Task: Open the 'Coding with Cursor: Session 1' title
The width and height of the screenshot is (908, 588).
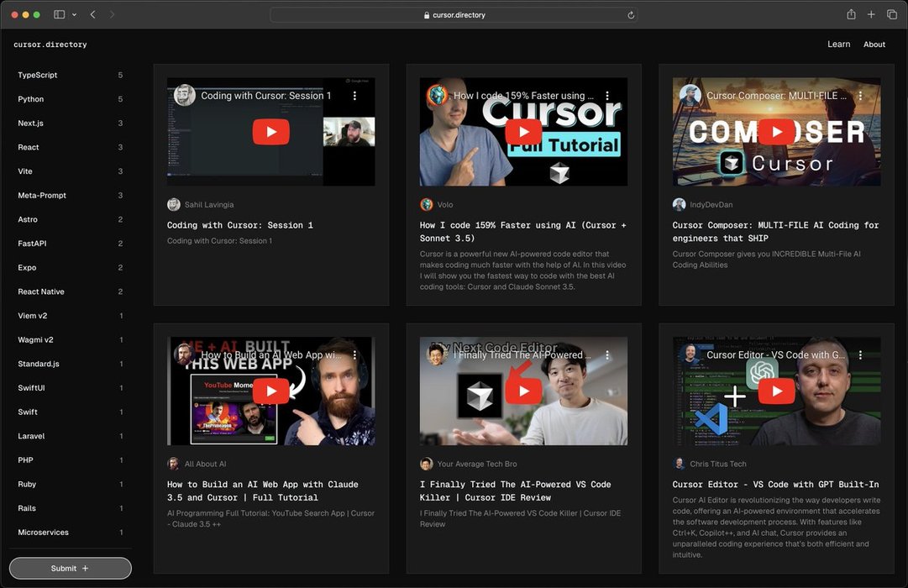Action: coord(239,225)
